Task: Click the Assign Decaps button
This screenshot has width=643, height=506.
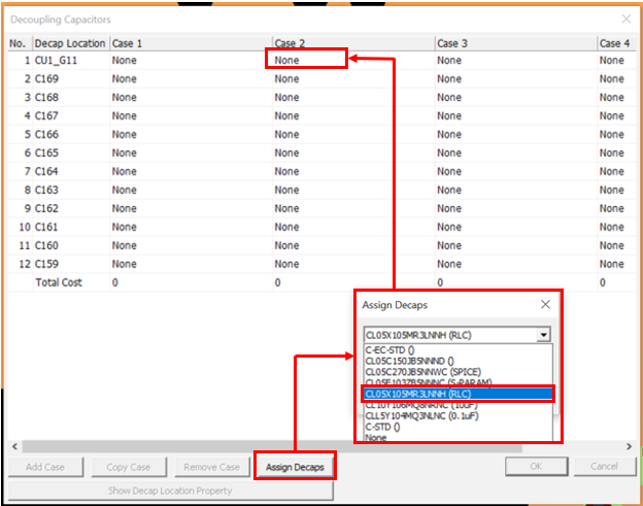Action: point(294,466)
